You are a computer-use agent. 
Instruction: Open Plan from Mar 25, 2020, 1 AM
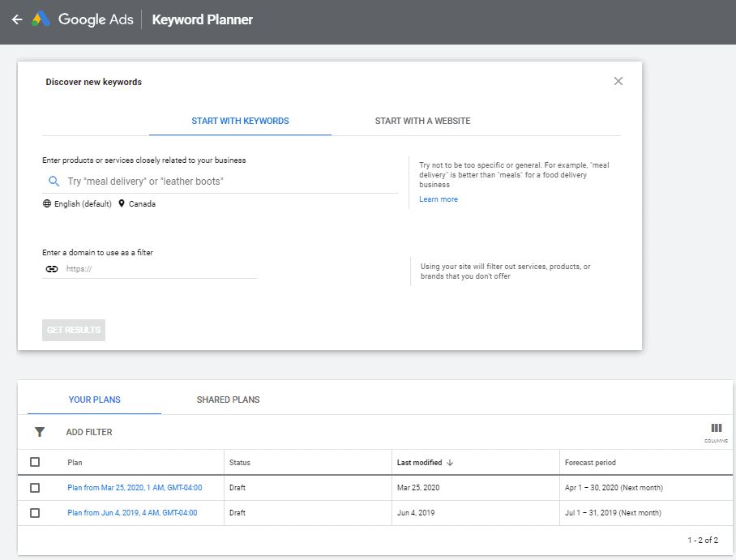tap(135, 488)
